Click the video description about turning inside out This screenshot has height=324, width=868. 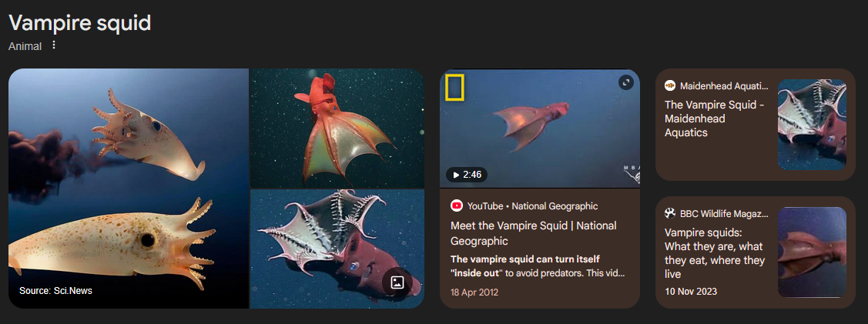pyautogui.click(x=537, y=266)
